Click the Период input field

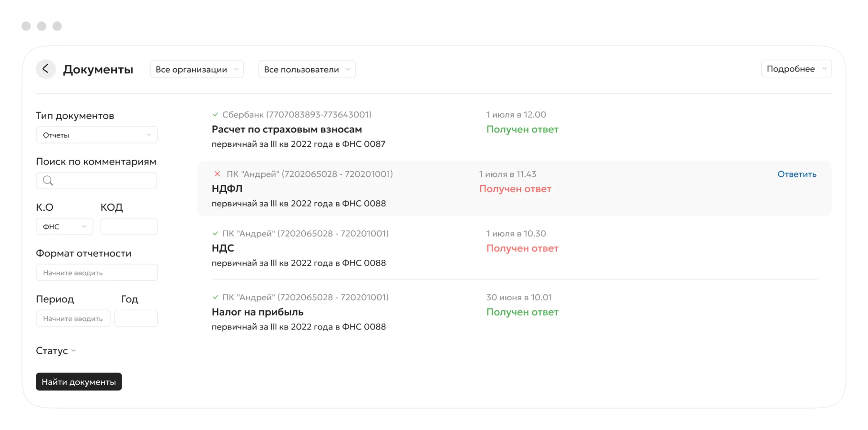click(73, 318)
